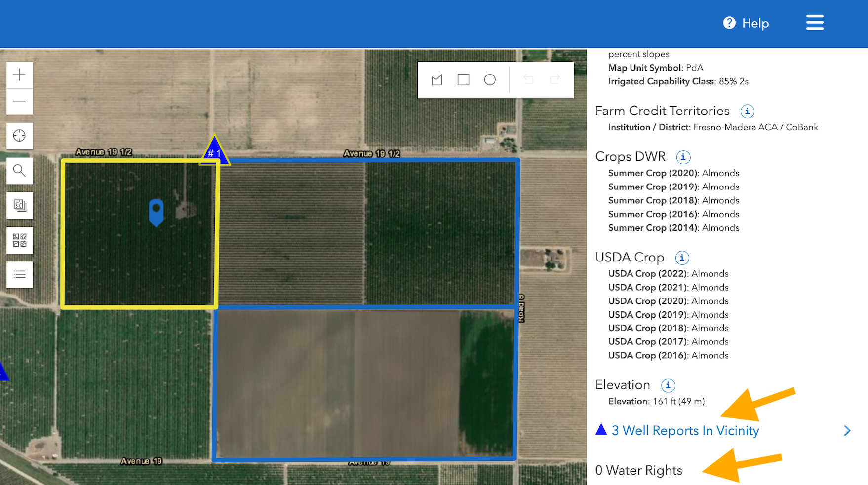Select the circle draw tool
Image resolution: width=868 pixels, height=485 pixels.
[490, 80]
